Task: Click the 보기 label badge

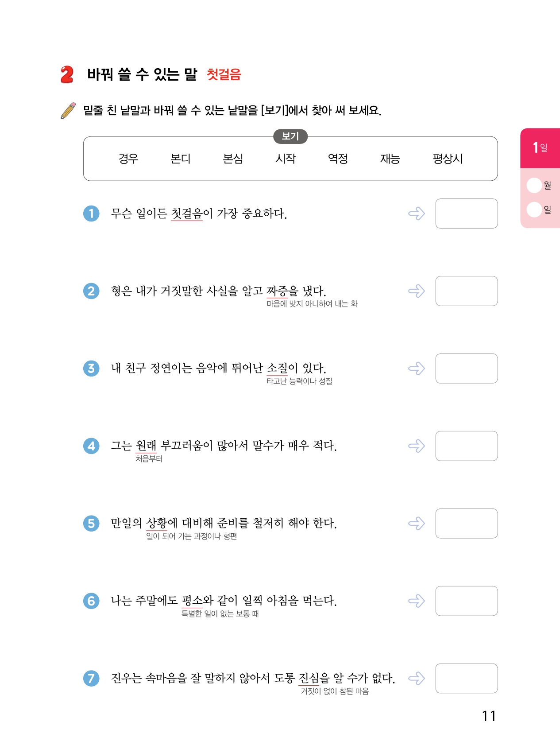Action: [x=290, y=136]
